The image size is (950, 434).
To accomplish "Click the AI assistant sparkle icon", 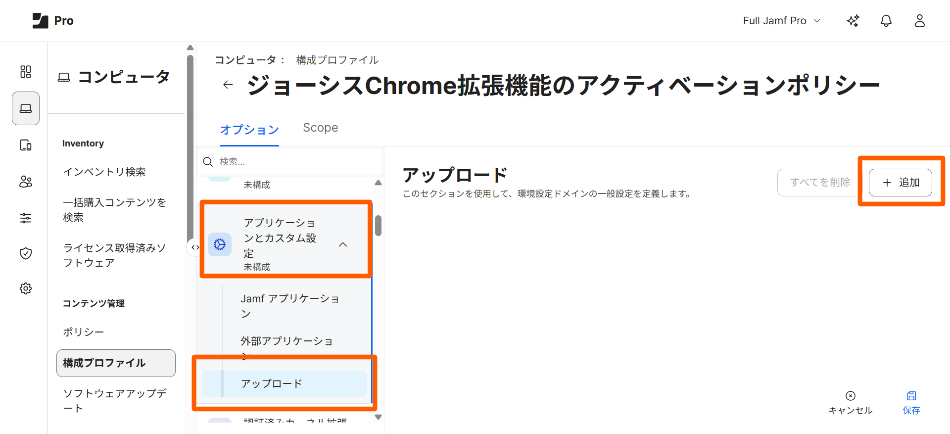I will pyautogui.click(x=853, y=21).
